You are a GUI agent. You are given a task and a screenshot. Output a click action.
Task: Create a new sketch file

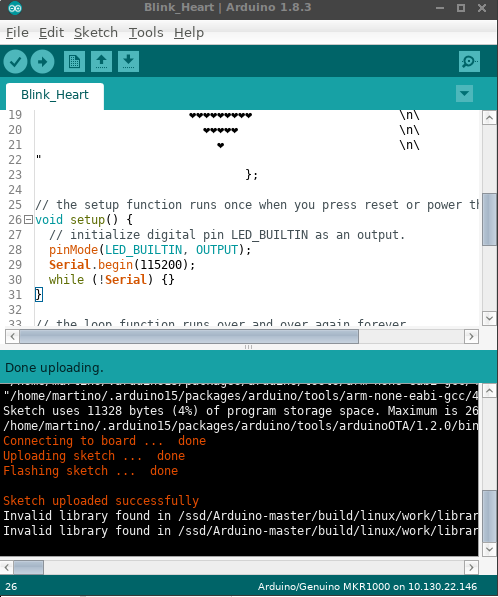point(74,62)
